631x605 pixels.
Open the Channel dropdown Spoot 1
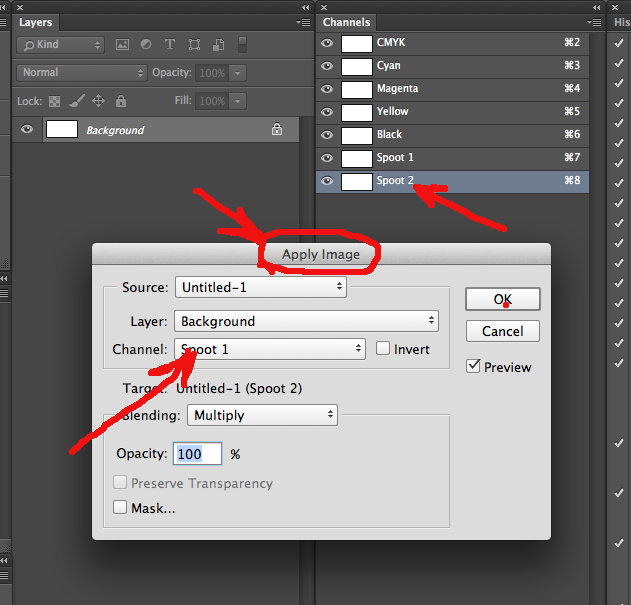coord(270,349)
